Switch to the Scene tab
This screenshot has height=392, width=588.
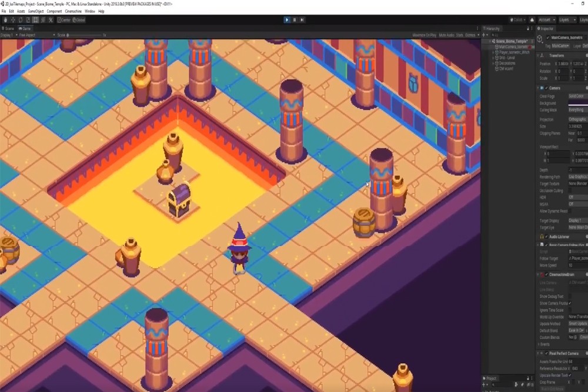click(8, 28)
